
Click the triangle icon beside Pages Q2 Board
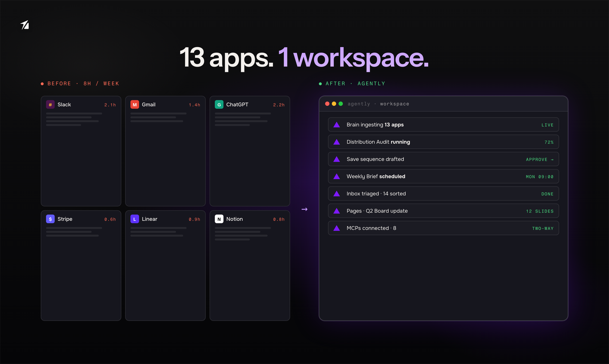[x=337, y=211]
